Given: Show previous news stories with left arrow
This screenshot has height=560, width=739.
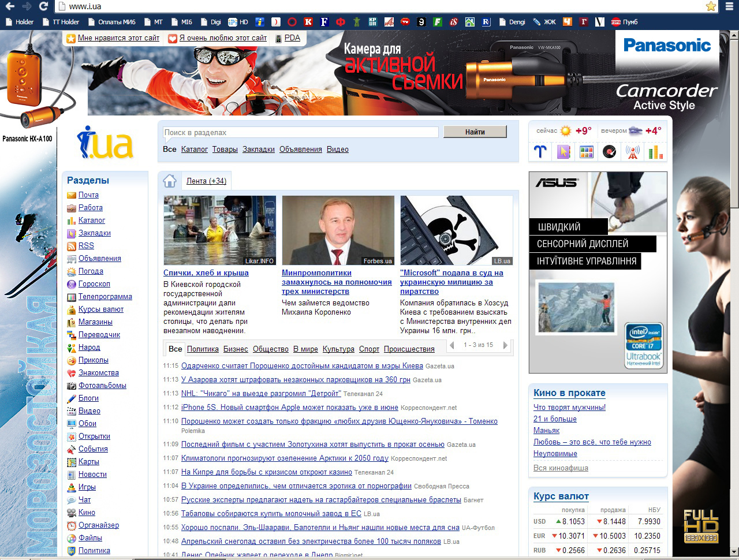Looking at the screenshot, I should (451, 345).
